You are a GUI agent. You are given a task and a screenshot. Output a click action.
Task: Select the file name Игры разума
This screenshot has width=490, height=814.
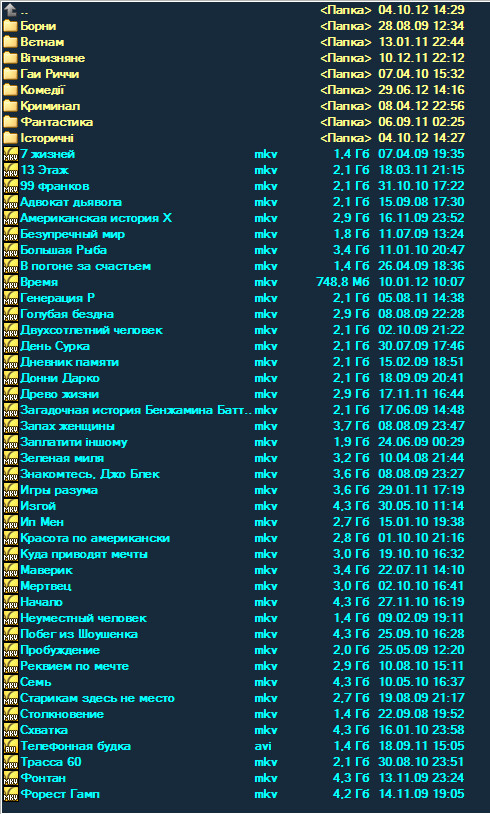click(x=59, y=491)
